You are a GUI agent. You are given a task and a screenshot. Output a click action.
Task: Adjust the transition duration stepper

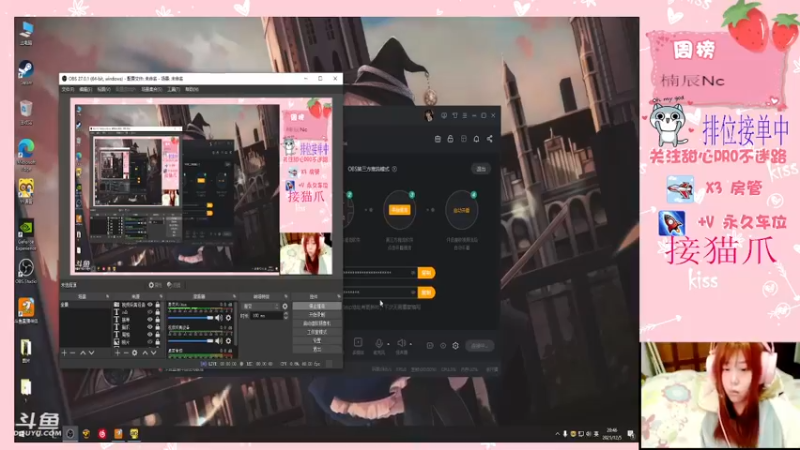285,316
